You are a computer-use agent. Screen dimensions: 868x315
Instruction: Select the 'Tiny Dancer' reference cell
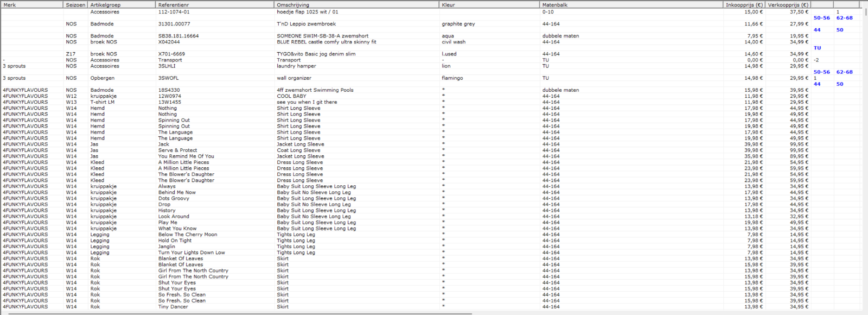click(173, 306)
